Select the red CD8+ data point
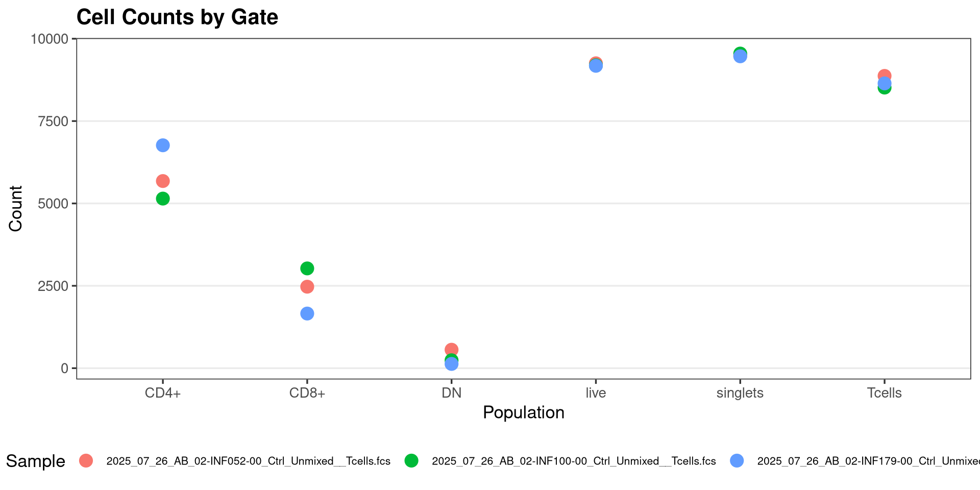980x490 pixels. (x=307, y=287)
